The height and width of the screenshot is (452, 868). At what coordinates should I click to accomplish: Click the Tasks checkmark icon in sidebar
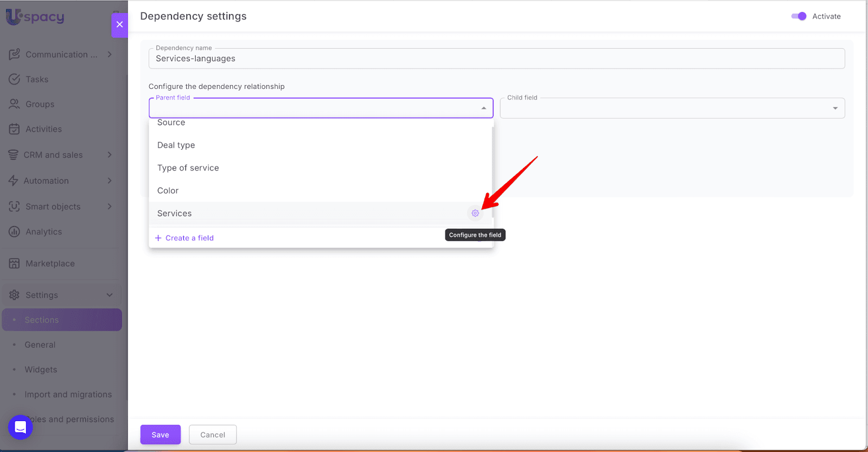(15, 79)
